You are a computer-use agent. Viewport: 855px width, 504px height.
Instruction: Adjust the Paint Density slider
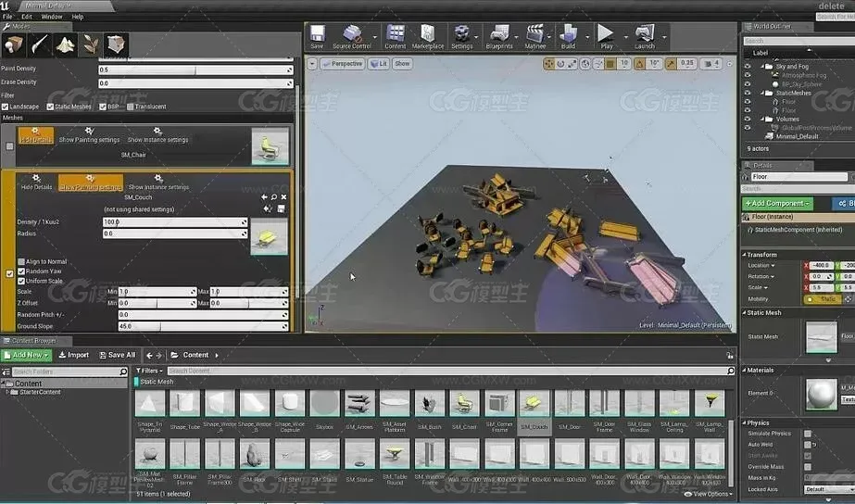(x=195, y=69)
